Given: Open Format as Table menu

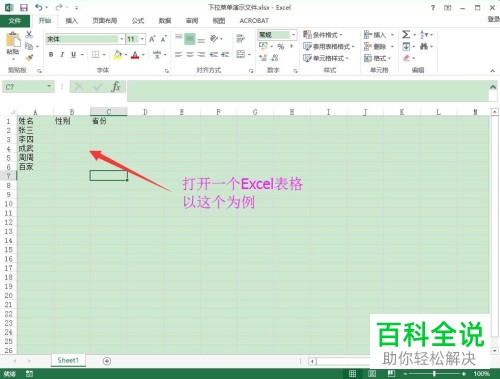Looking at the screenshot, I should (328, 46).
